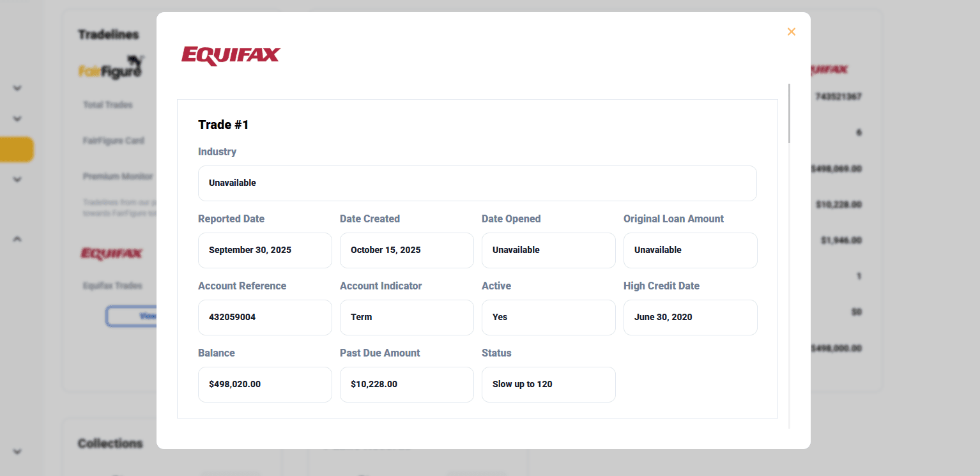Click the Equifax logo in the right summary panel
Screen dimensions: 980x476
pos(828,70)
